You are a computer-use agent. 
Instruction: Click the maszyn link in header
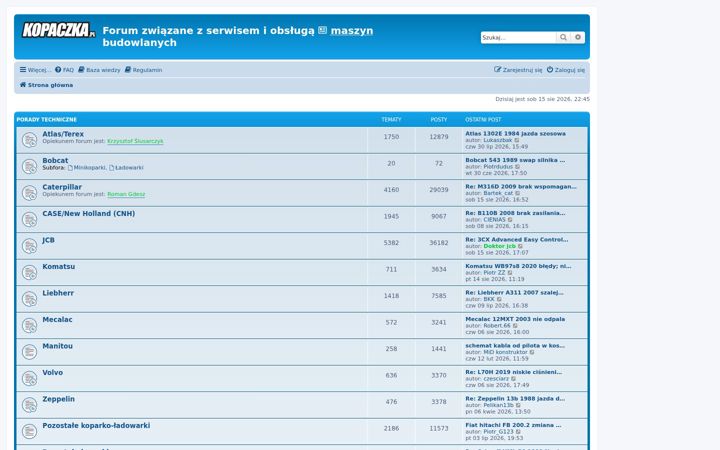coord(352,31)
